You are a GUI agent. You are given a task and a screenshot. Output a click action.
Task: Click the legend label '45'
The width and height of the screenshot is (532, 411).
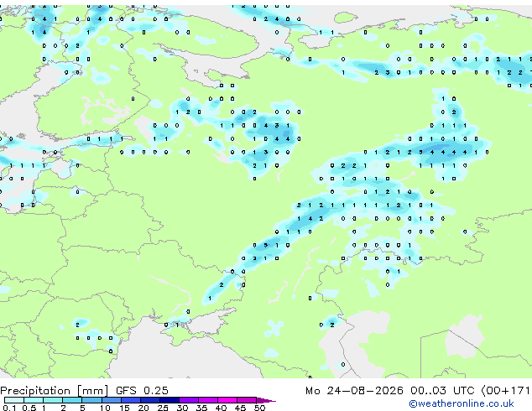coord(240,408)
